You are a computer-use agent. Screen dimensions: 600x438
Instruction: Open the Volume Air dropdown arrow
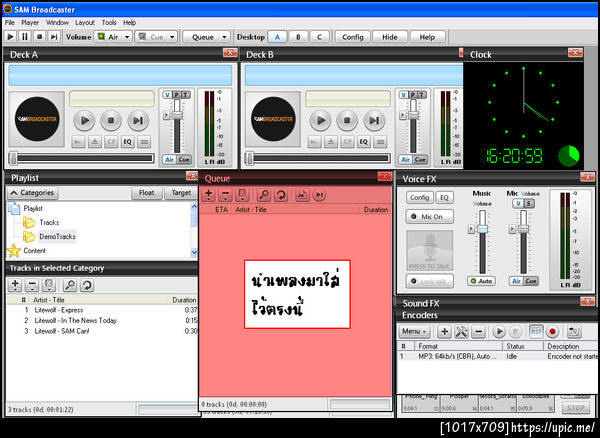pos(127,37)
